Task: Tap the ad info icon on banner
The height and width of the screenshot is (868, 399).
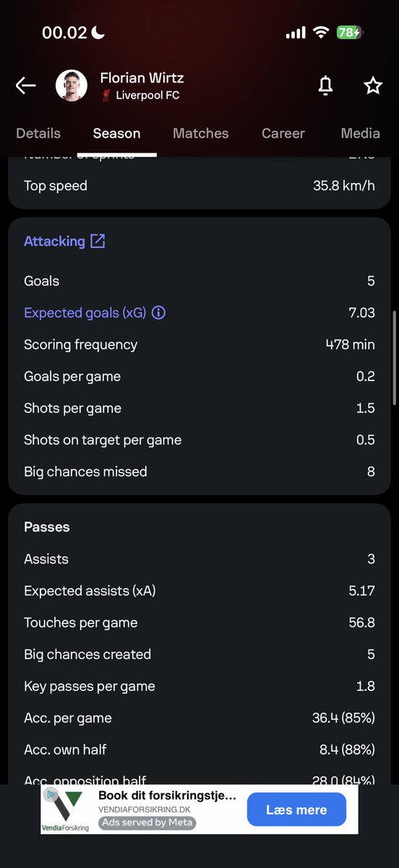Action: (x=51, y=794)
